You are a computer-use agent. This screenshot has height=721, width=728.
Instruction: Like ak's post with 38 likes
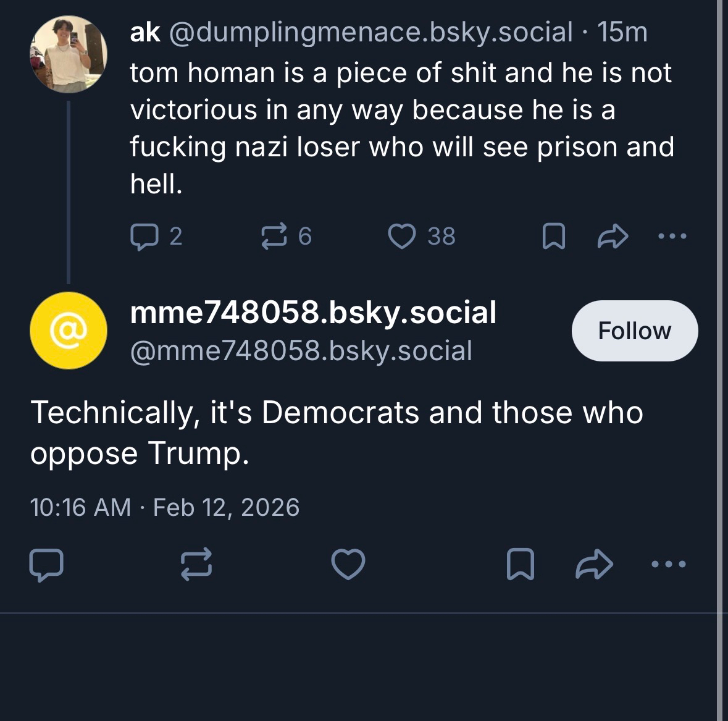point(402,236)
